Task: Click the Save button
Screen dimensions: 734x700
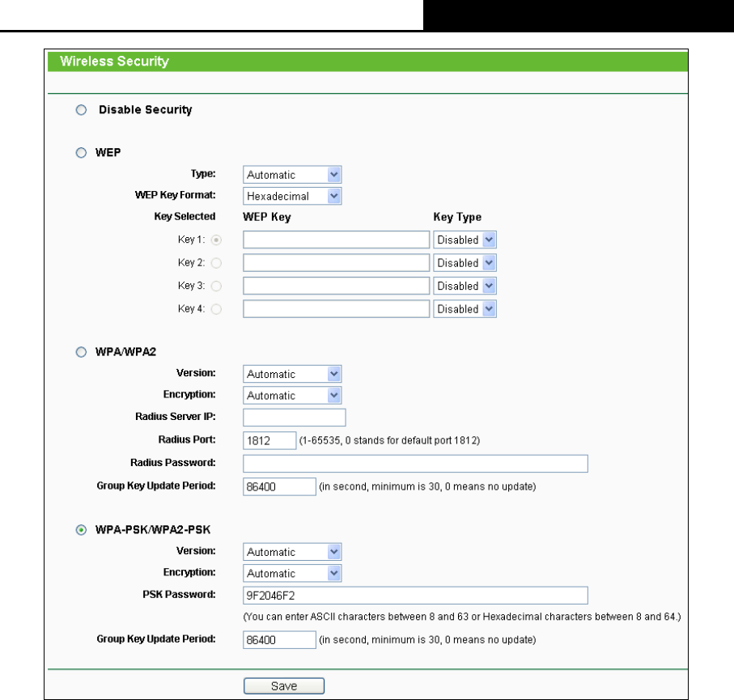Action: coord(284,686)
